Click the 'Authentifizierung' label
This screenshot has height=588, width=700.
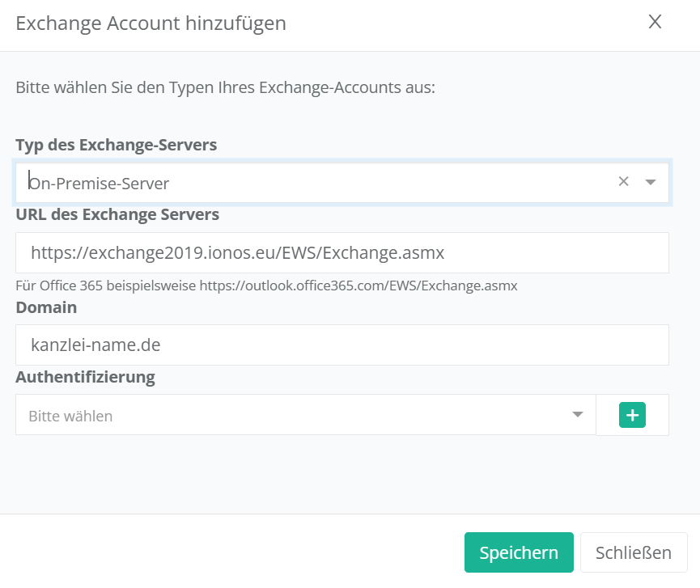(85, 376)
